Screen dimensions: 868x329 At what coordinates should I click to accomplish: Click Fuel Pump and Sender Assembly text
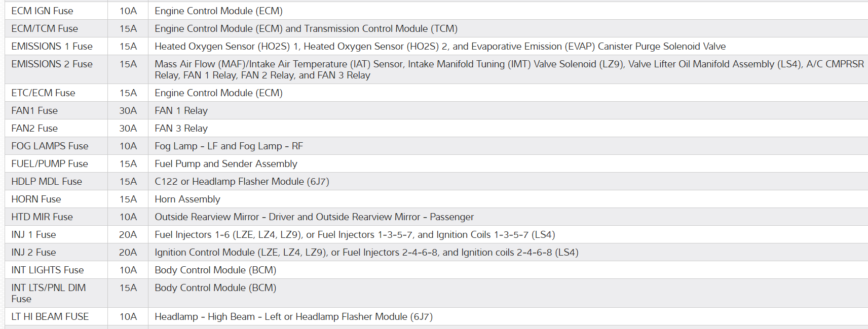[x=225, y=163]
